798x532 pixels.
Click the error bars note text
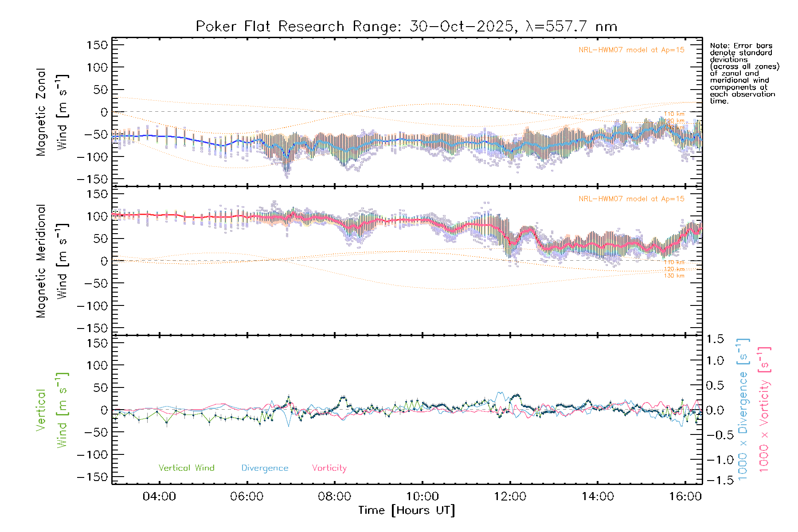point(744,73)
